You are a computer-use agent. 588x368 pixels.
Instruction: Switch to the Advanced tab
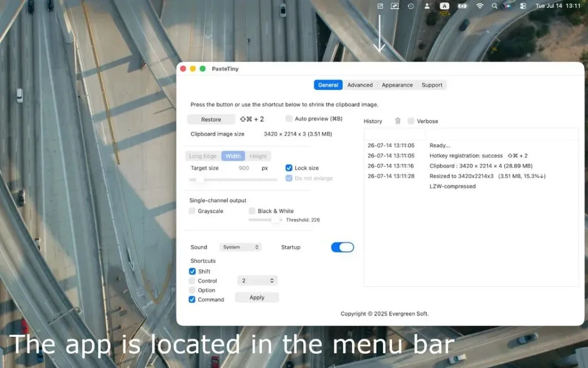[x=360, y=85]
